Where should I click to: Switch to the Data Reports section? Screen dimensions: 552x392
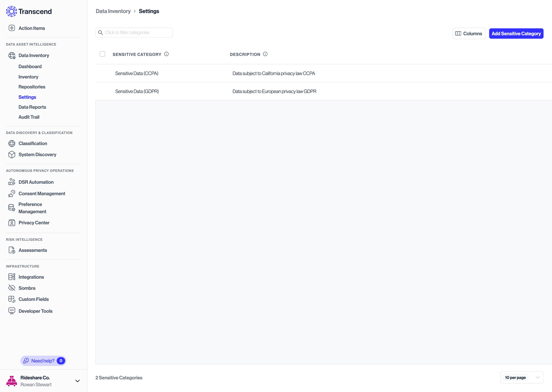pos(32,107)
